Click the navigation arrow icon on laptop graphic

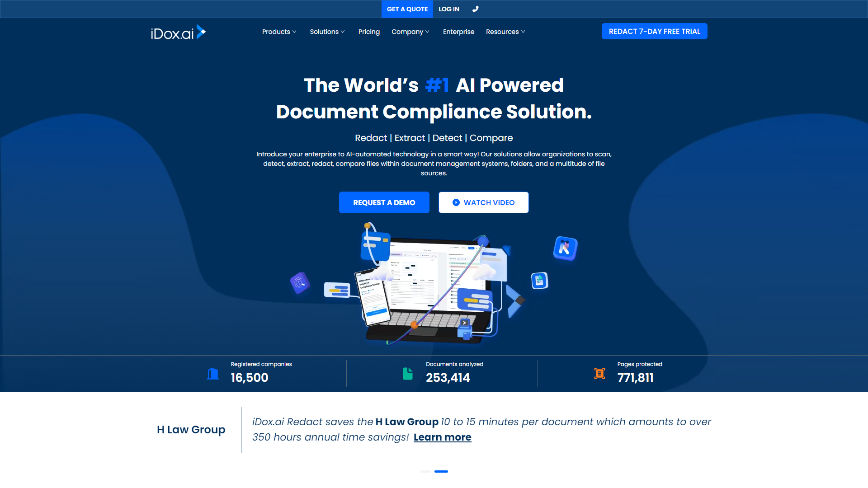(464, 323)
